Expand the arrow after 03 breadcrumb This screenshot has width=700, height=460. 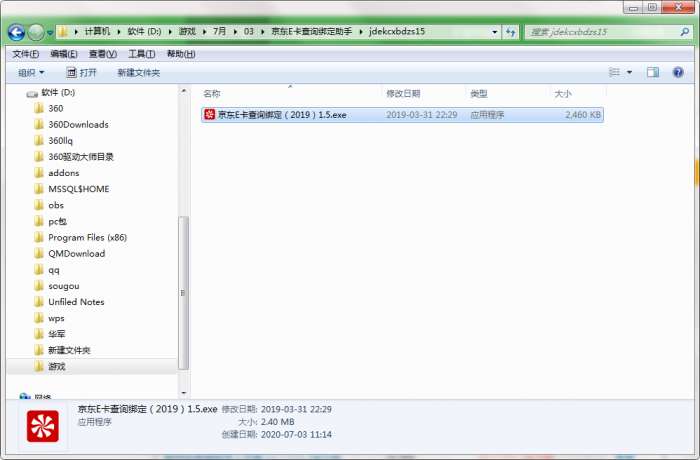[262, 32]
